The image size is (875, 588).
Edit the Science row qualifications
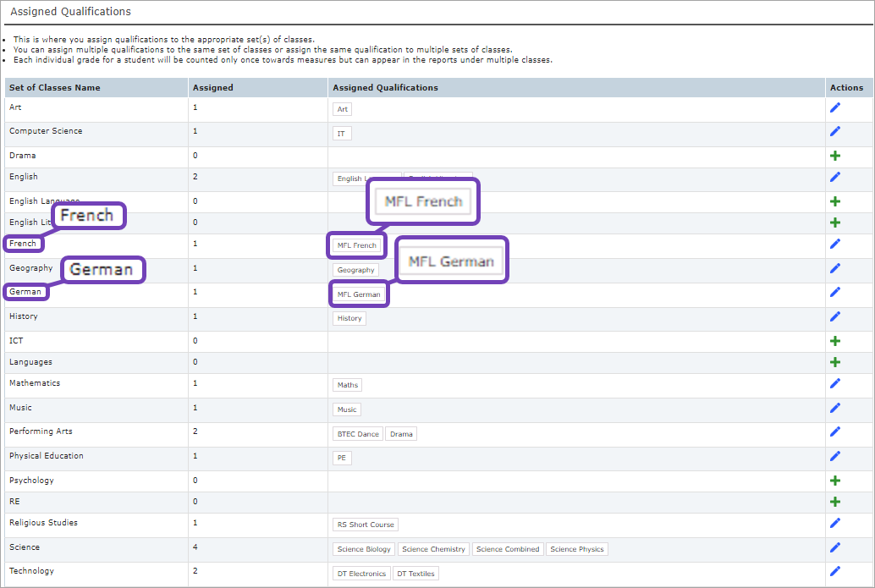click(x=835, y=547)
